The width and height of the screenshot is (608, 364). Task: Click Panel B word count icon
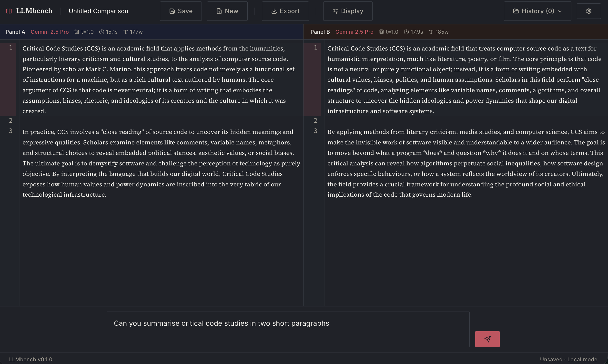[x=431, y=32]
